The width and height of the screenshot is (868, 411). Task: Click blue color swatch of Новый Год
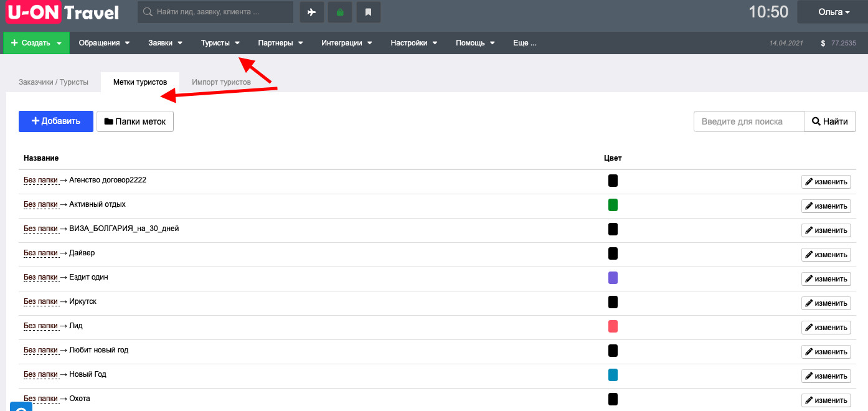pyautogui.click(x=613, y=375)
